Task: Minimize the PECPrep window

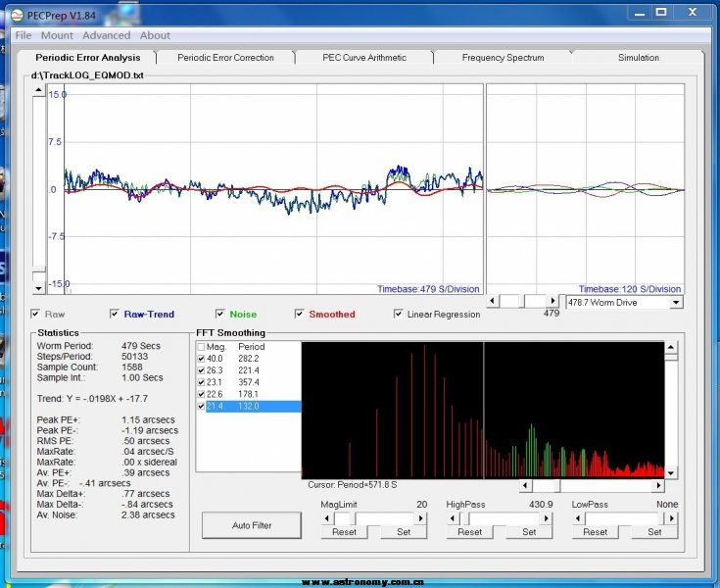Action: pyautogui.click(x=640, y=14)
